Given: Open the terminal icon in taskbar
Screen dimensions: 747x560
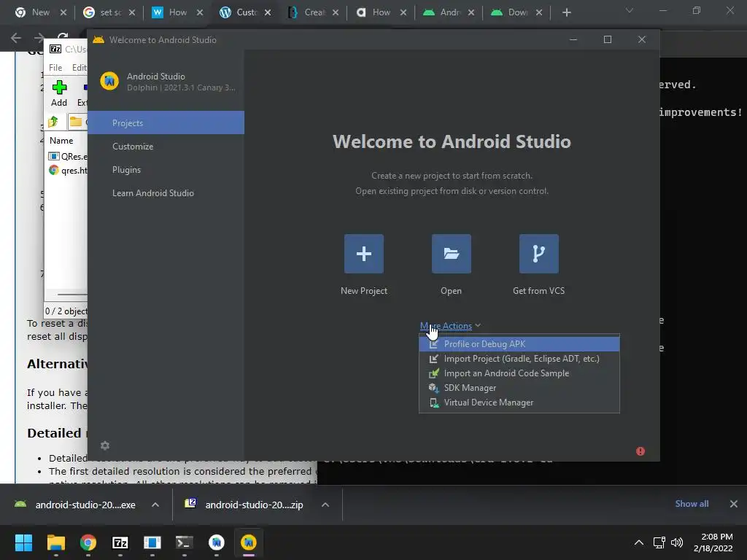Looking at the screenshot, I should click(185, 542).
